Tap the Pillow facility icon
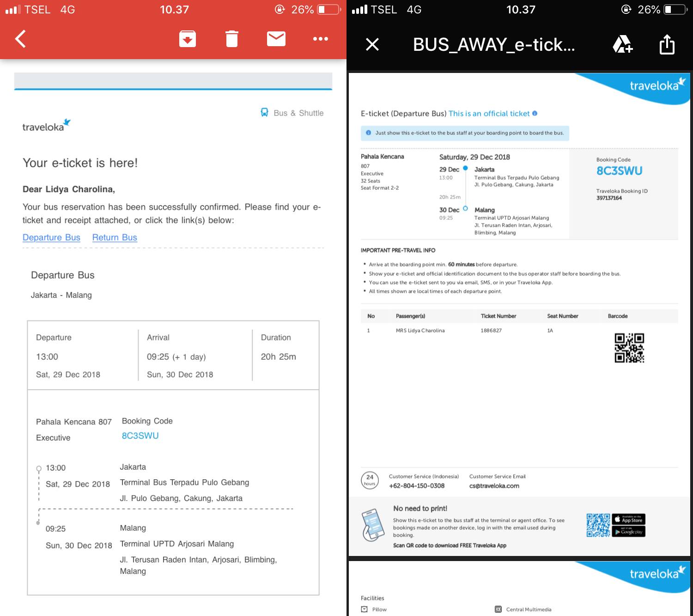The width and height of the screenshot is (693, 616). tap(365, 609)
